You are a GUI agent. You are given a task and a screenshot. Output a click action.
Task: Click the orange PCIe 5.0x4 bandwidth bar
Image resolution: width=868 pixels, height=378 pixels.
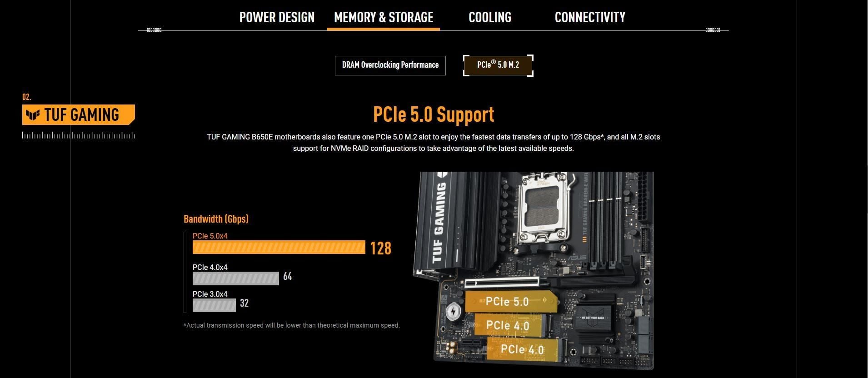pyautogui.click(x=279, y=247)
